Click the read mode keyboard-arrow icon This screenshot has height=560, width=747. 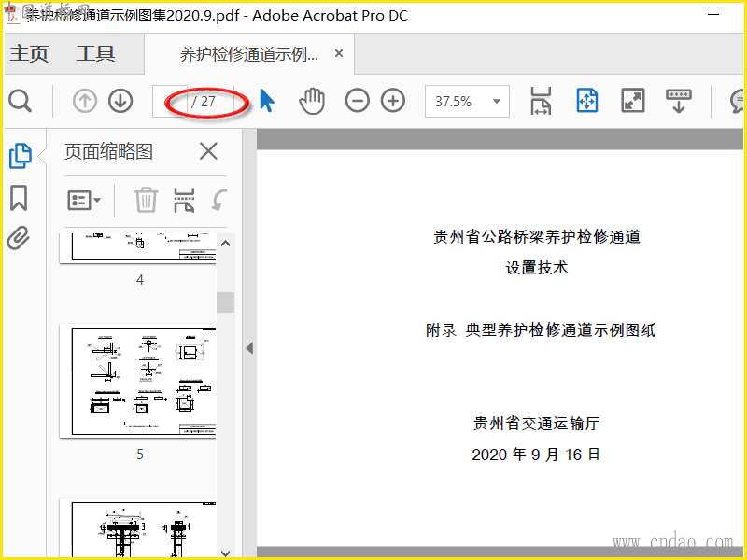[x=679, y=101]
